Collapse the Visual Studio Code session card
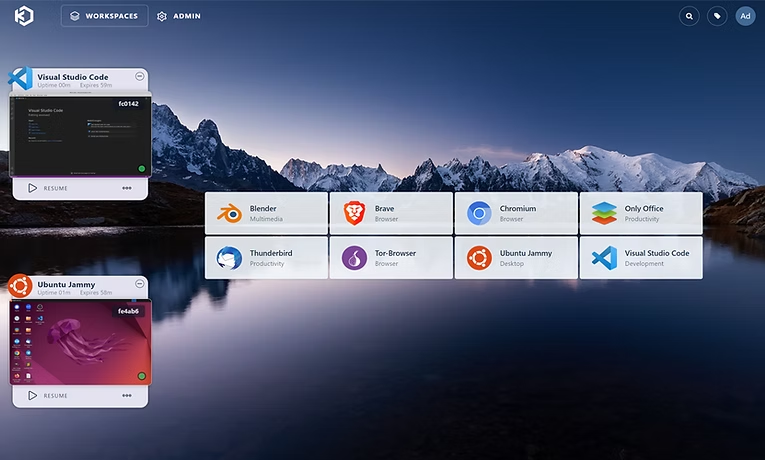The image size is (765, 460). click(x=139, y=77)
